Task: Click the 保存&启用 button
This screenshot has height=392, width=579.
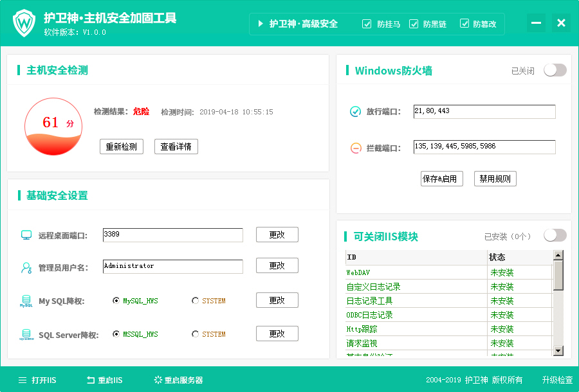Action: (x=441, y=179)
